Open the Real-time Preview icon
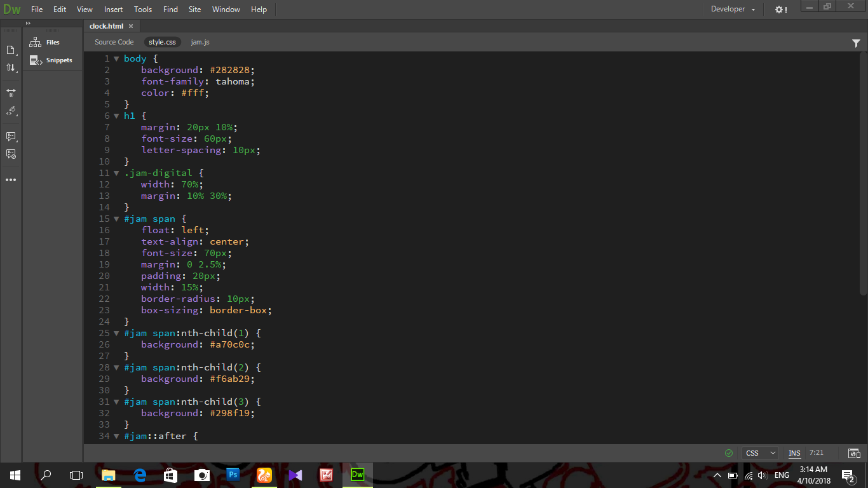The width and height of the screenshot is (868, 488). 853,453
